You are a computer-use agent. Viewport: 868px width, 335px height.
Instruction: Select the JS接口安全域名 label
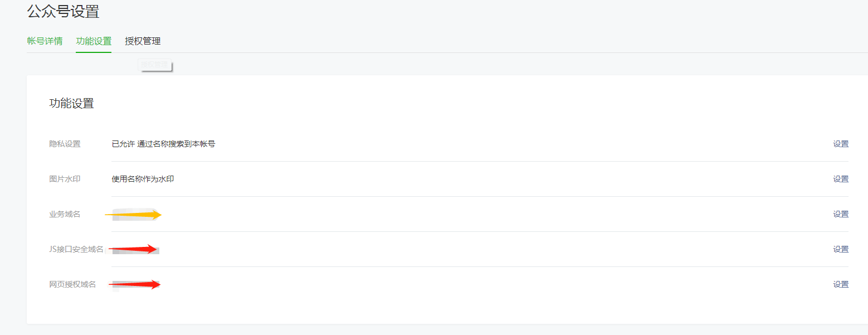(x=76, y=249)
